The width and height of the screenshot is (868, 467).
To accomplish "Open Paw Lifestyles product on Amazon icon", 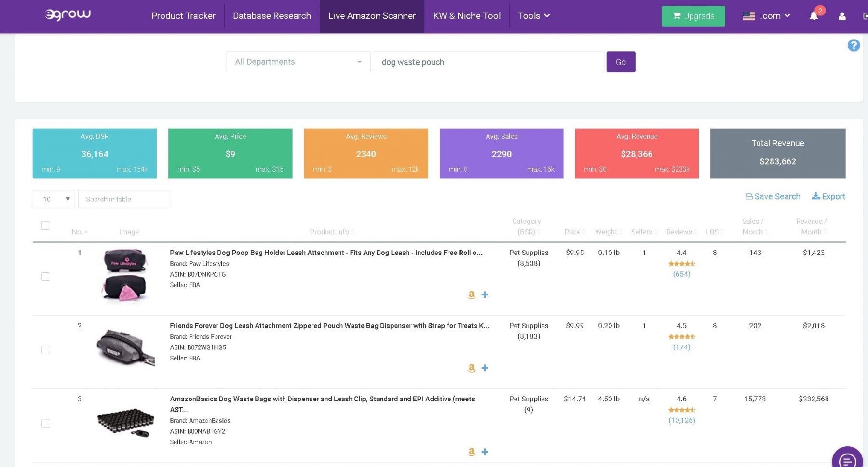I will (472, 294).
